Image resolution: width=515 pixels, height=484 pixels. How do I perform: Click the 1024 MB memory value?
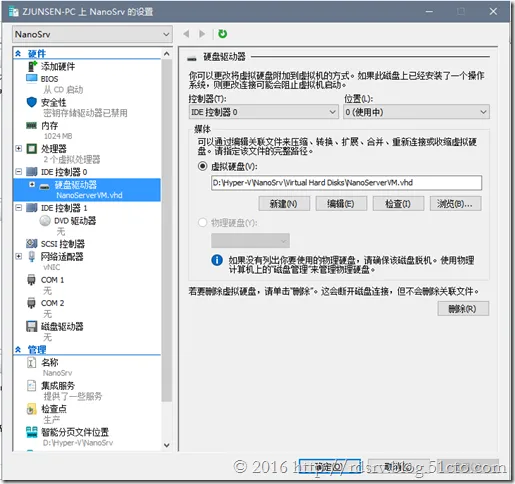pos(58,136)
